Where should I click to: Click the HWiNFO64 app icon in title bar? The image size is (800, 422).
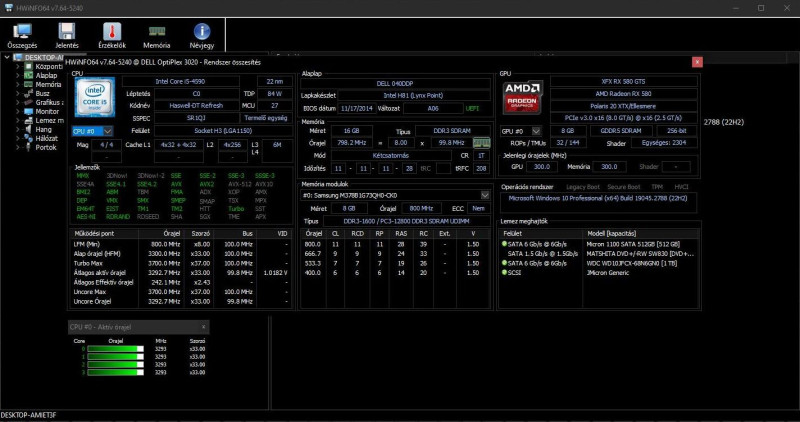pos(8,8)
